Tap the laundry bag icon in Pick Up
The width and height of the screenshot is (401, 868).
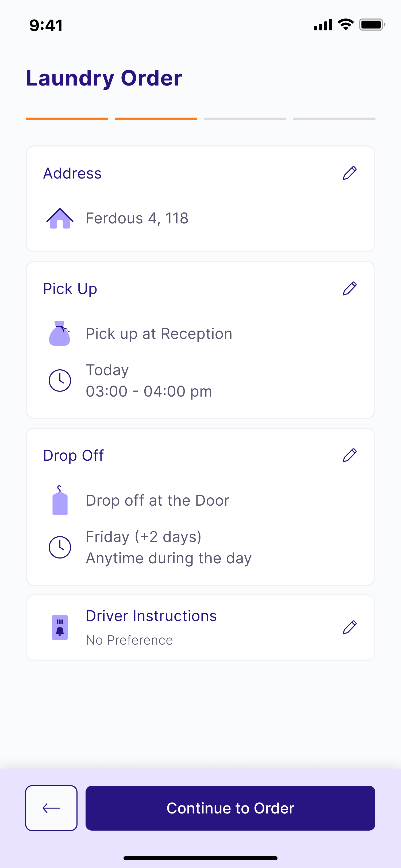(x=60, y=334)
